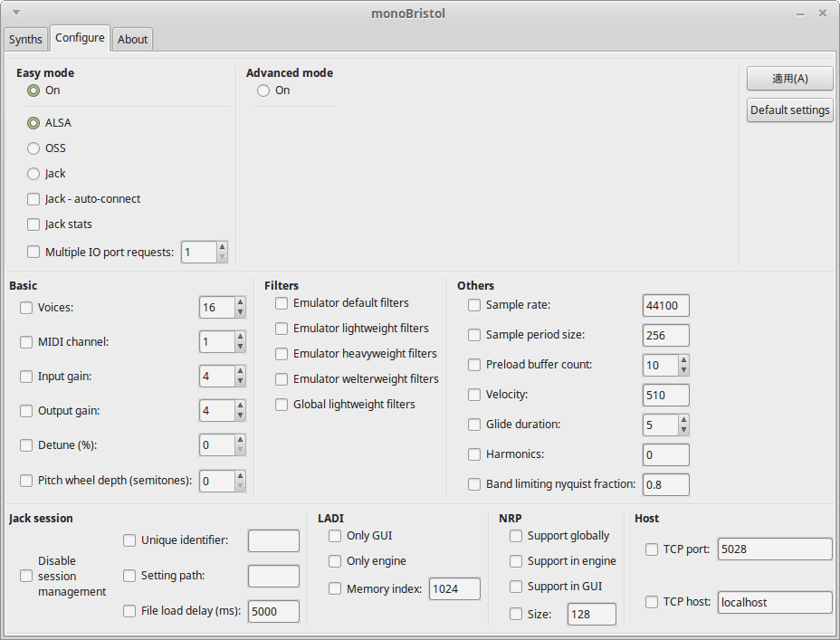Enable NRP Support in engine
Image resolution: width=840 pixels, height=640 pixels.
(x=516, y=561)
